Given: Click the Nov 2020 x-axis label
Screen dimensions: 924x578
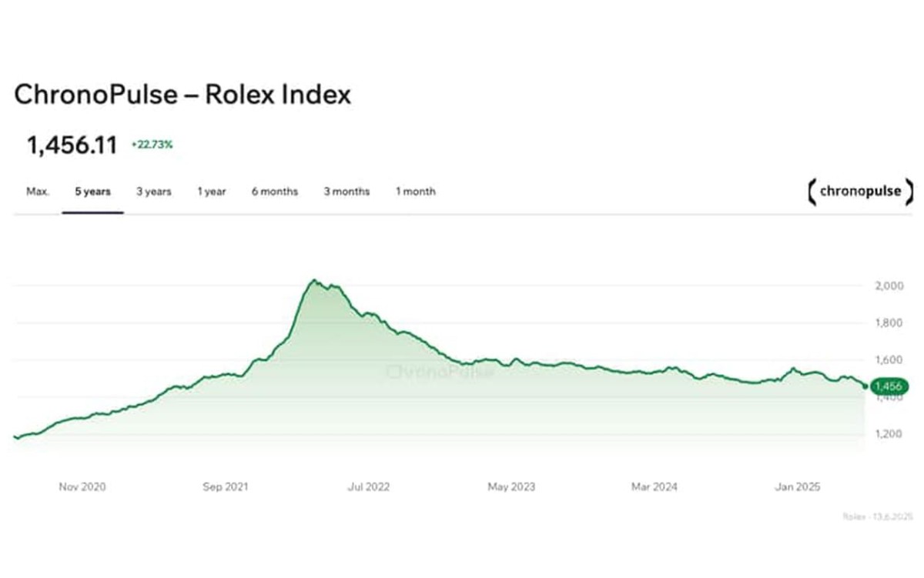Looking at the screenshot, I should [82, 487].
